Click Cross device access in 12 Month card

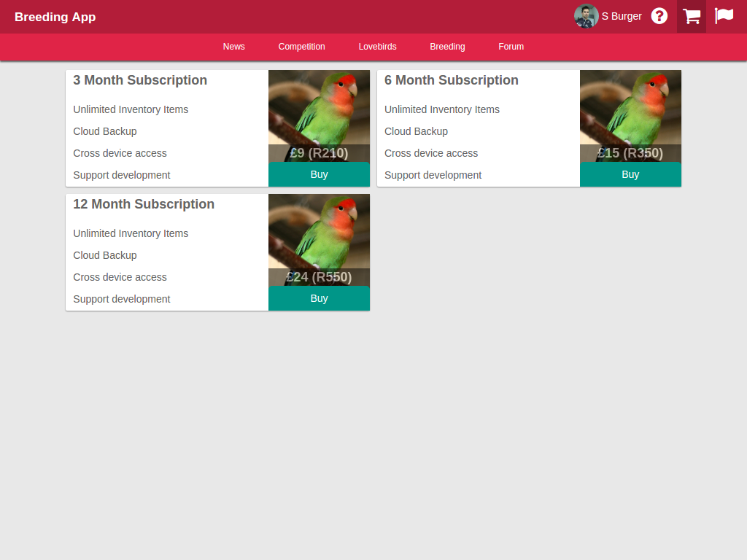coord(120,277)
